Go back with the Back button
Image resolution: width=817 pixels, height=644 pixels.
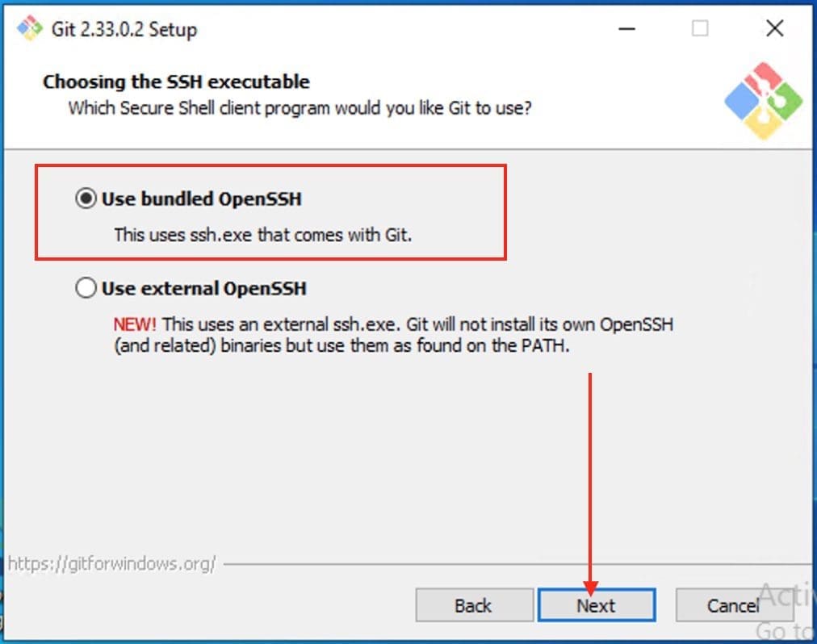tap(474, 605)
